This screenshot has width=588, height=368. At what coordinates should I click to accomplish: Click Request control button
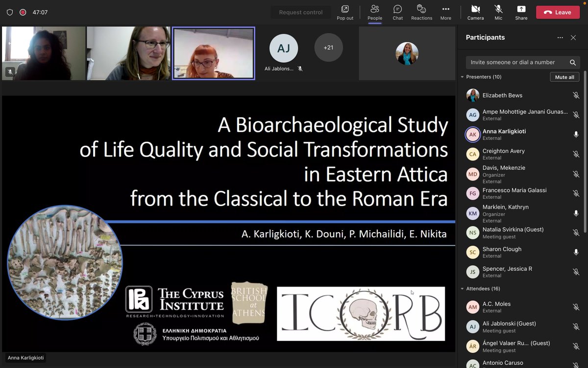301,12
